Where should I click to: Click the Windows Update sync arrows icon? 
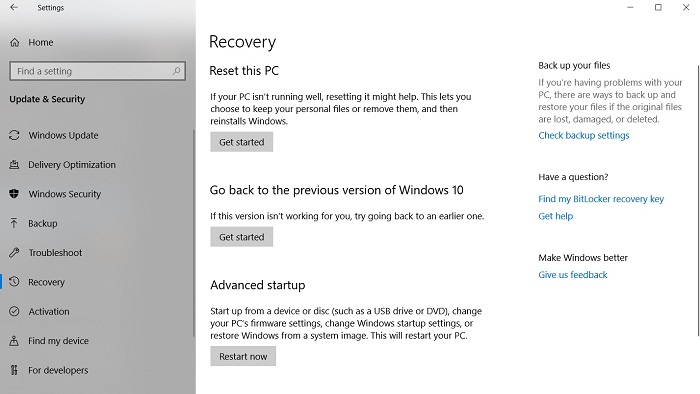tap(14, 135)
